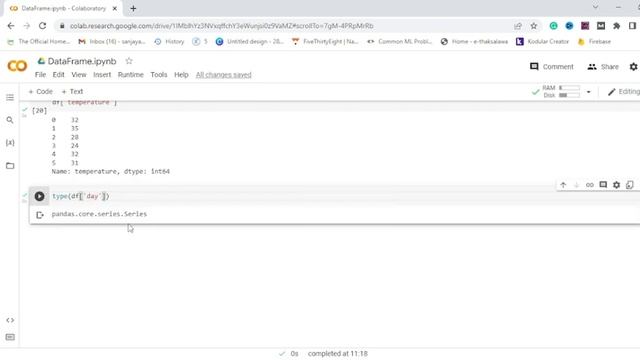Viewport: 640px width, 360px height.
Task: Click the RAM and Disk usage indicator
Action: click(561, 91)
